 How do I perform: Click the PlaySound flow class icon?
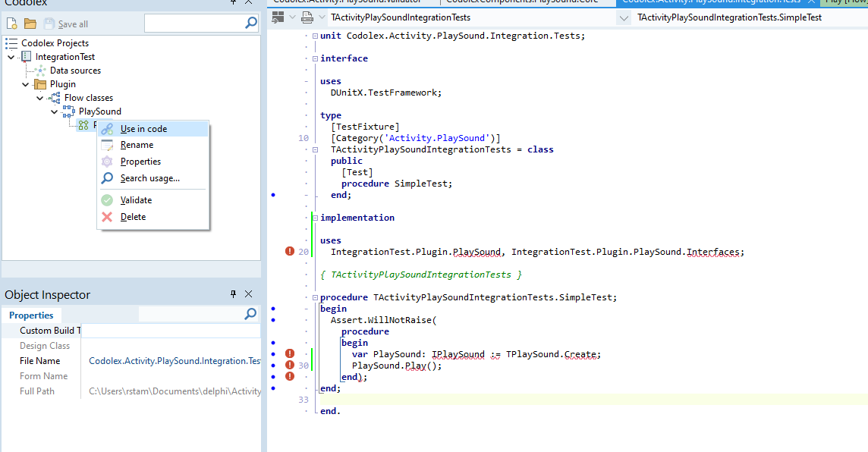pos(68,111)
